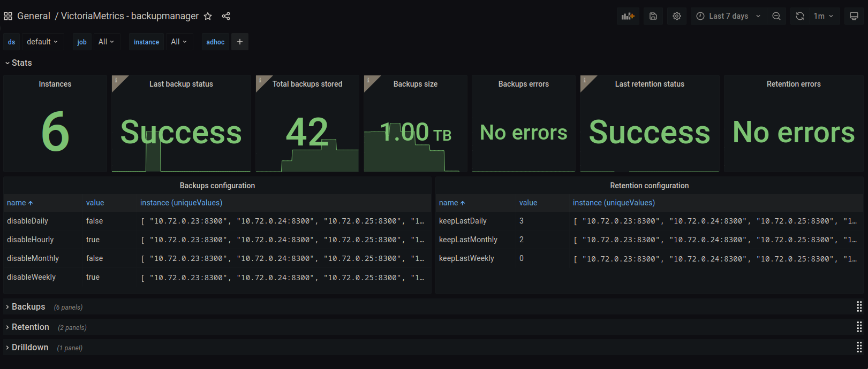The height and width of the screenshot is (369, 868).
Task: Click the Instances count 6
Action: pos(55,132)
